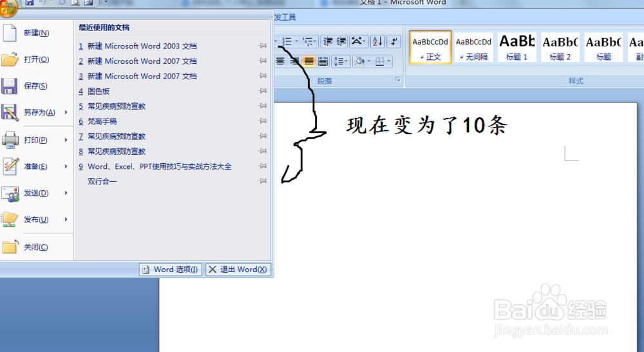
Task: Apply numbered list formatting
Action: pyautogui.click(x=287, y=41)
